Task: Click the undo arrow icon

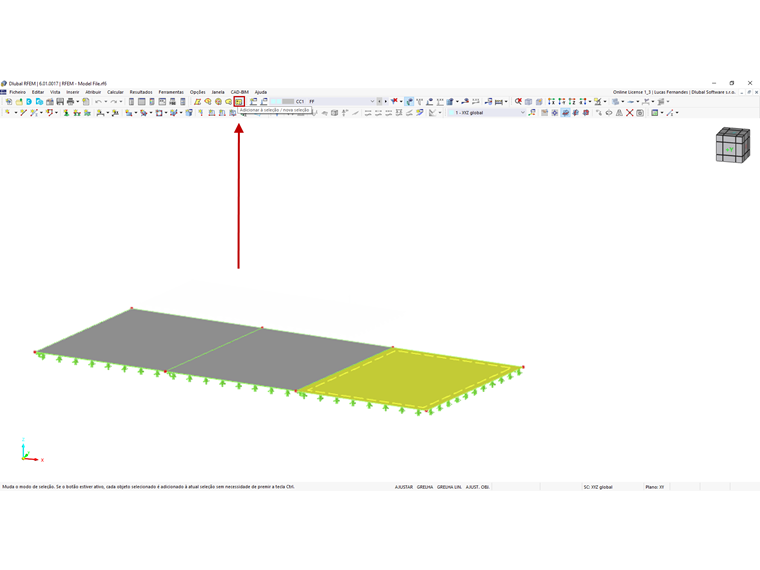Action: point(98,101)
